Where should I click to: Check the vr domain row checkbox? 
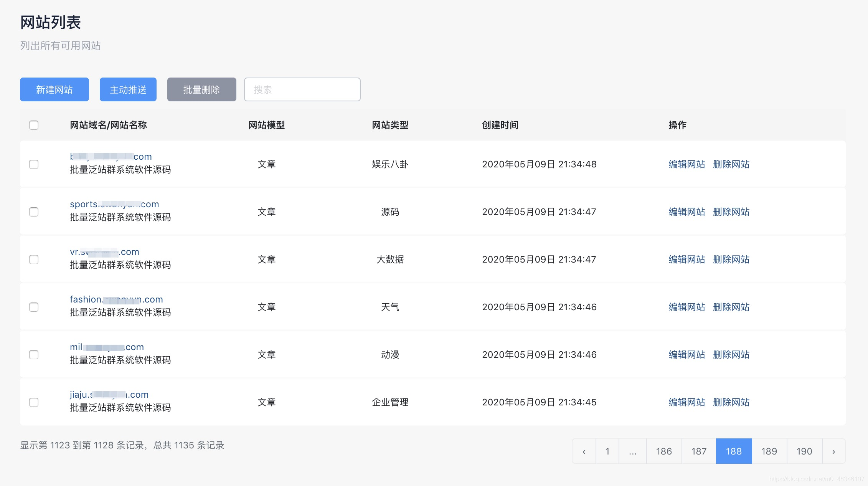34,260
